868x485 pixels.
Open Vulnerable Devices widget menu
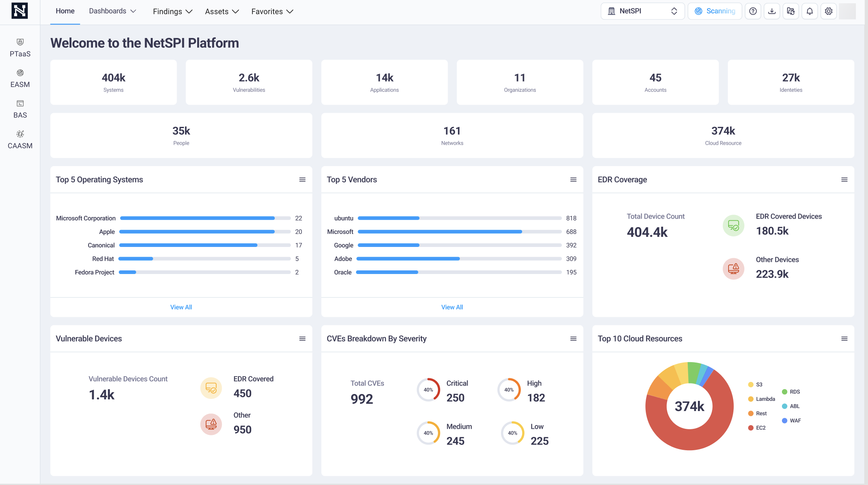302,339
